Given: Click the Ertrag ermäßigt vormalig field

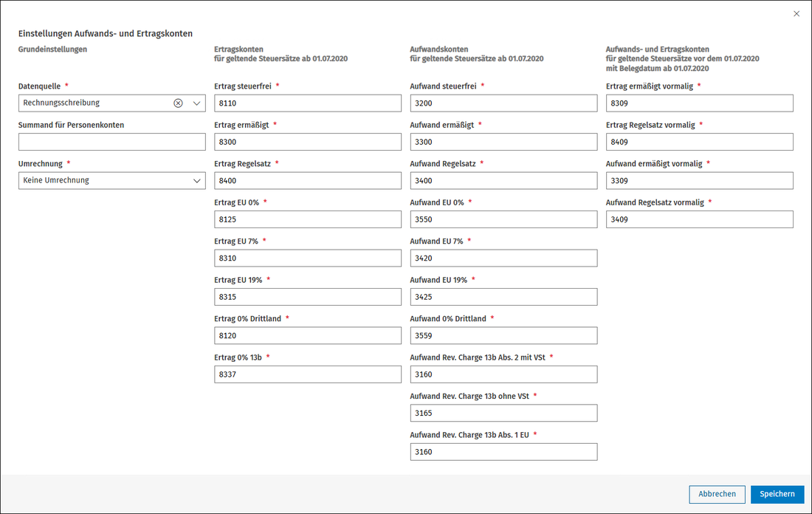Looking at the screenshot, I should (x=700, y=103).
